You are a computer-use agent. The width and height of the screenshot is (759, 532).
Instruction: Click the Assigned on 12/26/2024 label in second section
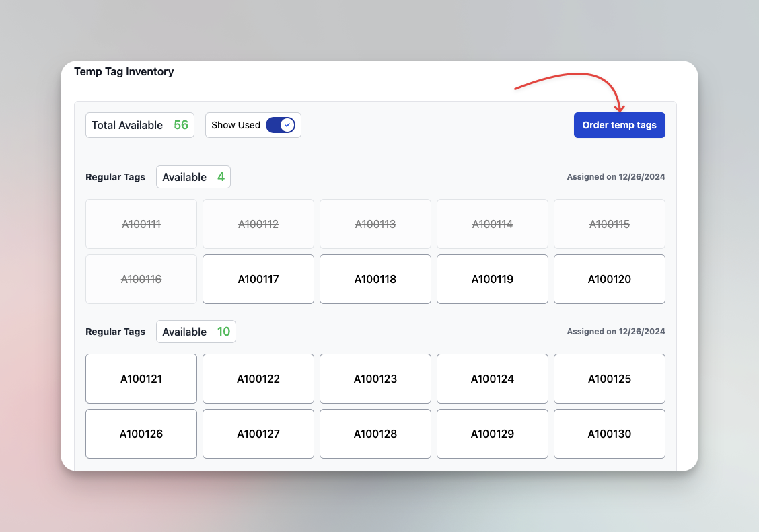[x=614, y=331]
